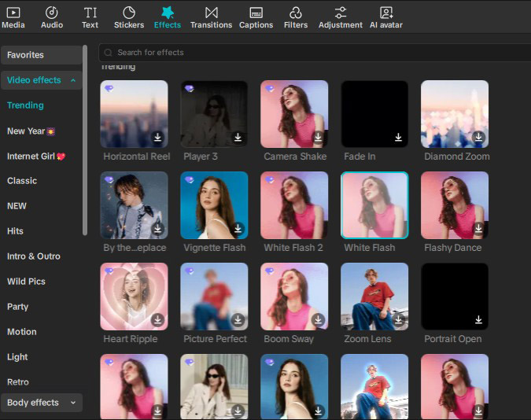
Task: Collapse the Video effects category
Action: click(73, 80)
